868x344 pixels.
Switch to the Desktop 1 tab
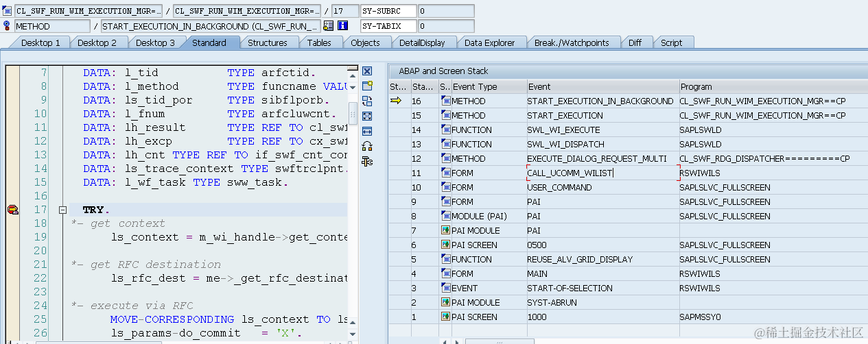[40, 42]
